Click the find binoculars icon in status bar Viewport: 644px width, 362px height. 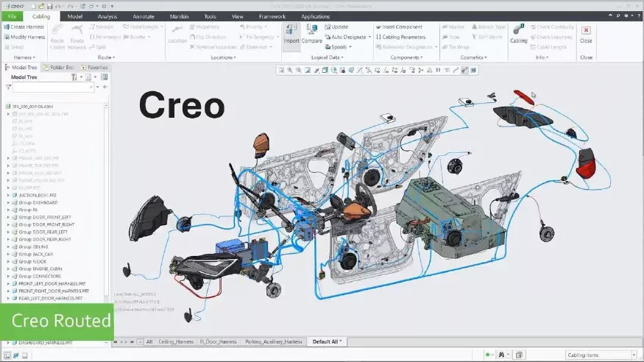point(501,355)
